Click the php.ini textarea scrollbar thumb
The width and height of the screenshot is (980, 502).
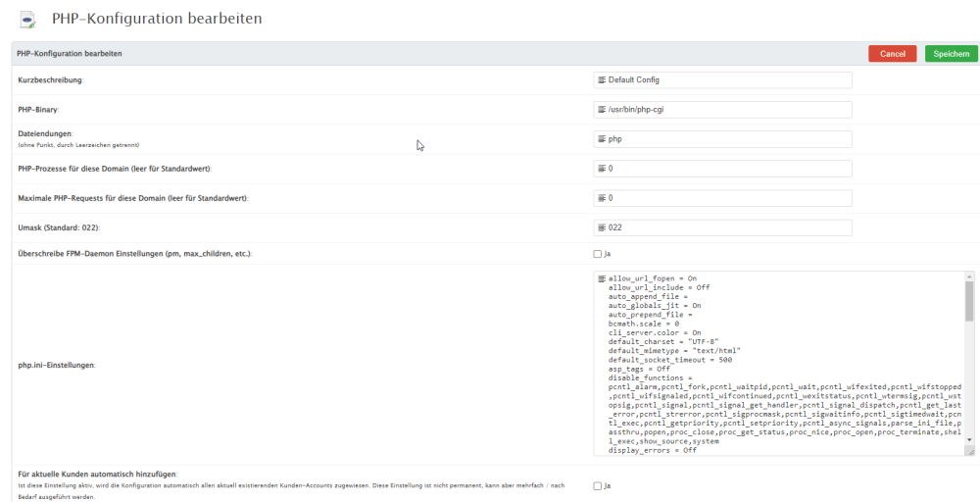pyautogui.click(x=969, y=301)
